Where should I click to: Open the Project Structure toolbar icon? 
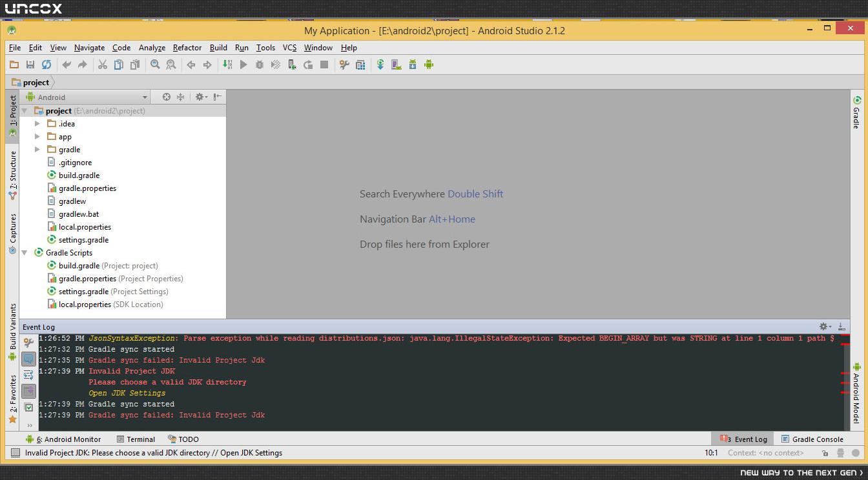(x=360, y=65)
